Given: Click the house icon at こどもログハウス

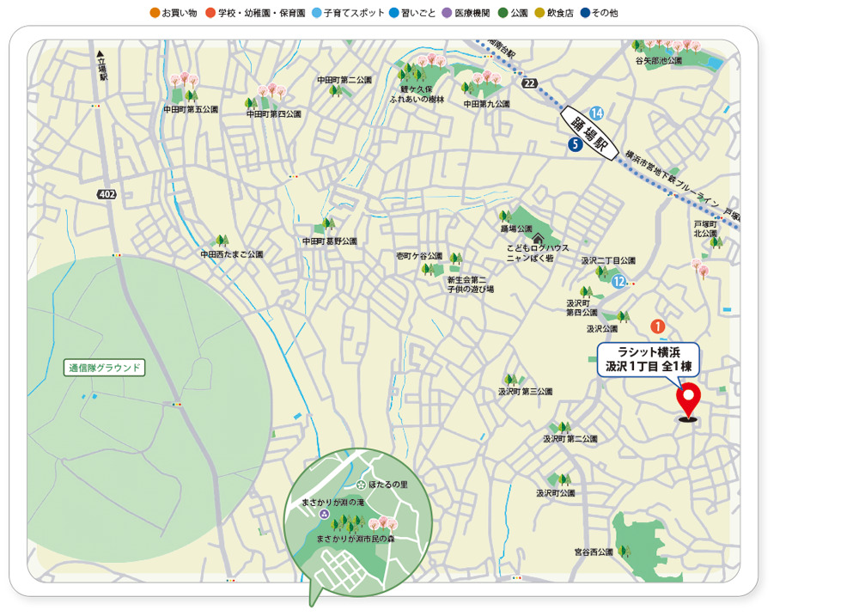Looking at the screenshot, I should pyautogui.click(x=538, y=238).
